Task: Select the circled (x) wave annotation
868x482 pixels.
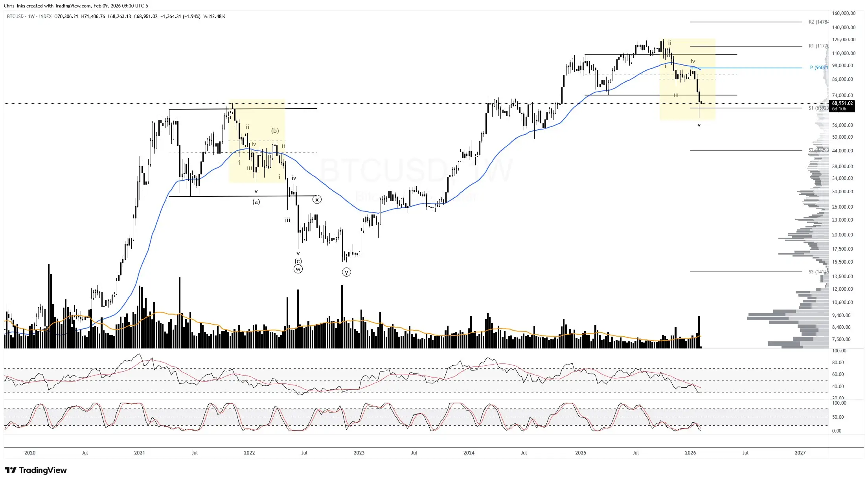Action: pos(317,199)
